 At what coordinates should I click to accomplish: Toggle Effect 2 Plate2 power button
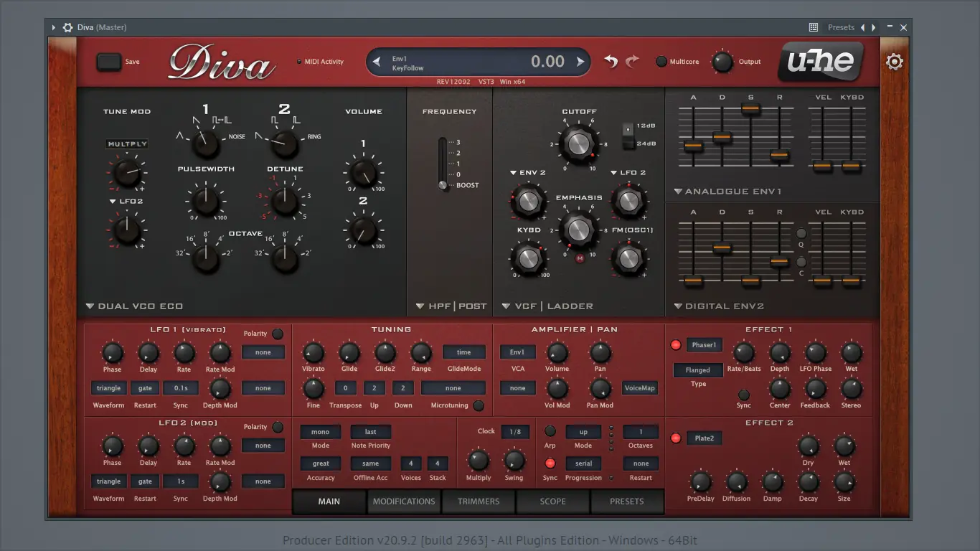point(675,438)
